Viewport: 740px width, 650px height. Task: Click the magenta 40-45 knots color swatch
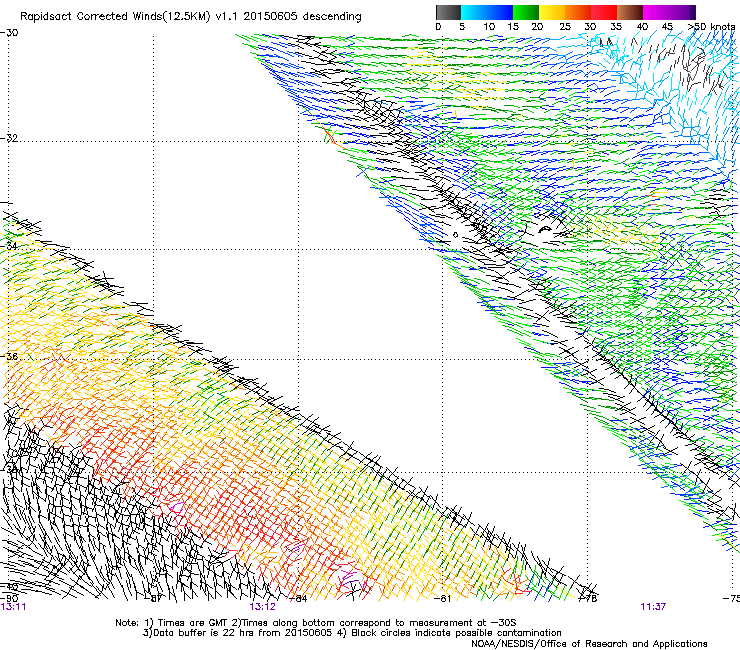pyautogui.click(x=656, y=12)
